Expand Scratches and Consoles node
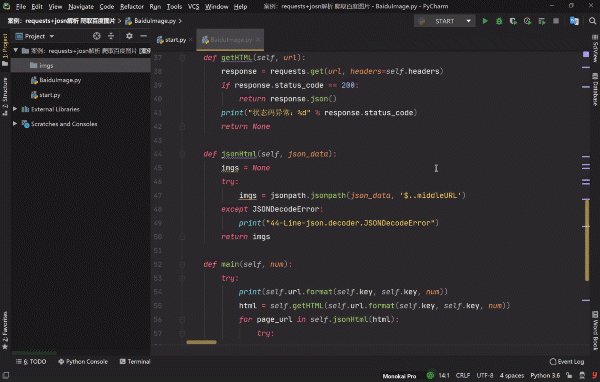This screenshot has width=600, height=382. tap(15, 124)
